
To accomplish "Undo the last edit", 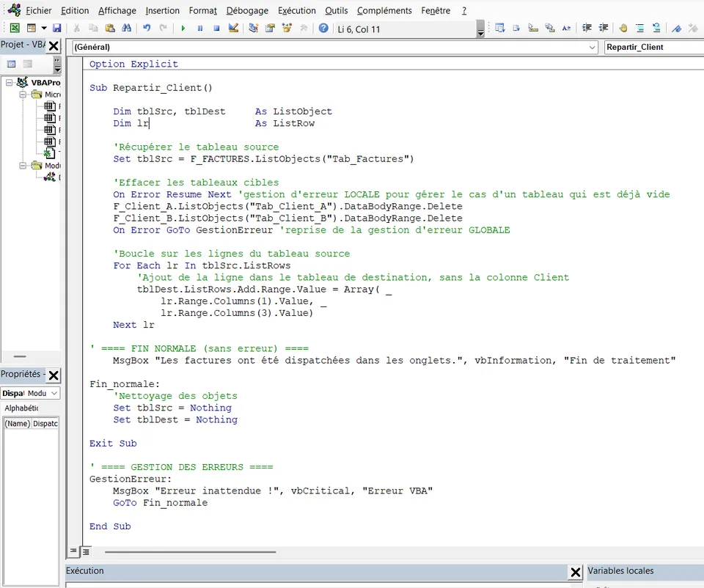I will (x=147, y=28).
